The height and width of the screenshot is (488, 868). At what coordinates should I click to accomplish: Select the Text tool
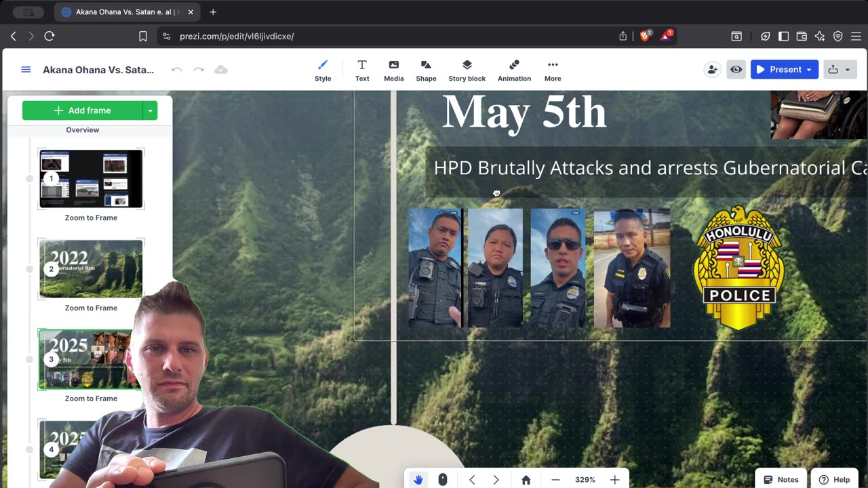coord(362,70)
